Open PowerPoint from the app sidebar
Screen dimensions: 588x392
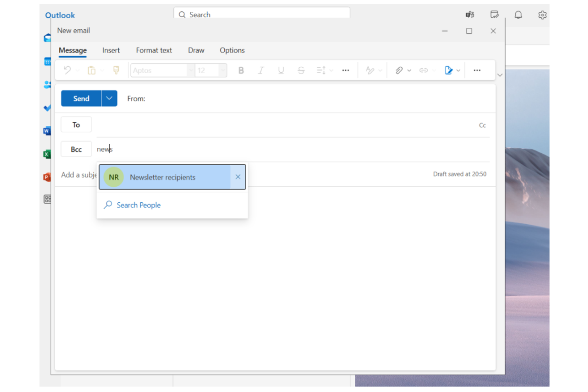(47, 177)
